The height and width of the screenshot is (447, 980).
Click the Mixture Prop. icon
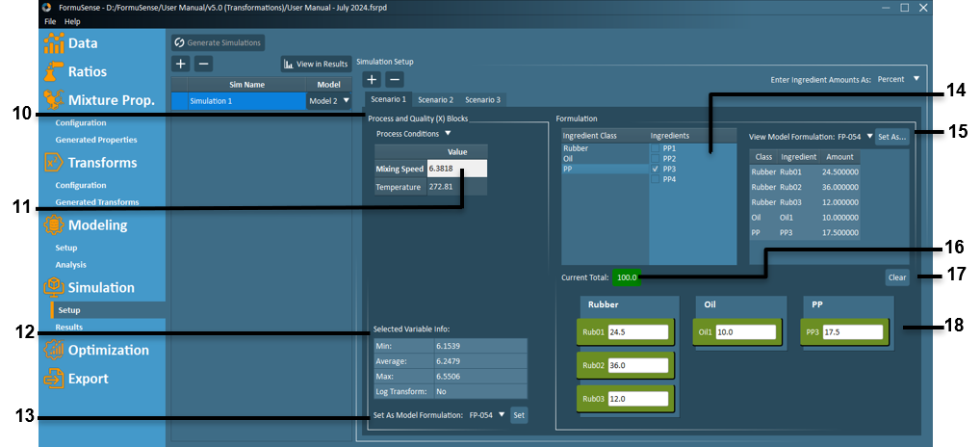point(54,100)
